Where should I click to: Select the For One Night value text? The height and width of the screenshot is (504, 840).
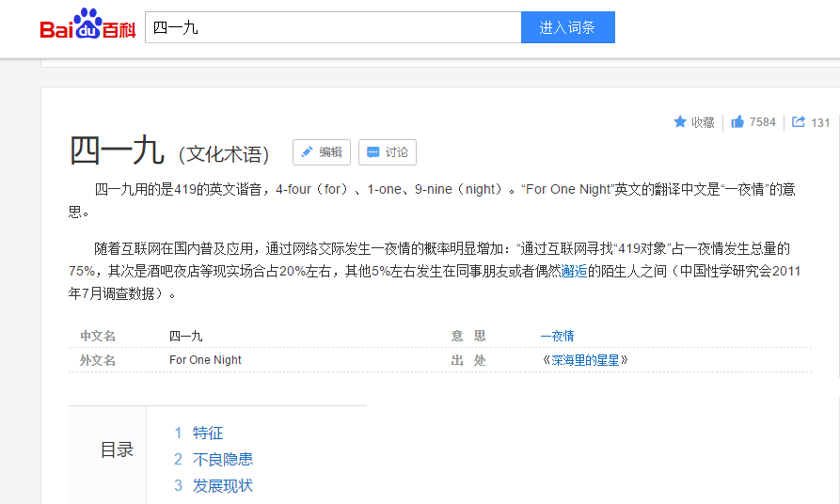pyautogui.click(x=205, y=360)
